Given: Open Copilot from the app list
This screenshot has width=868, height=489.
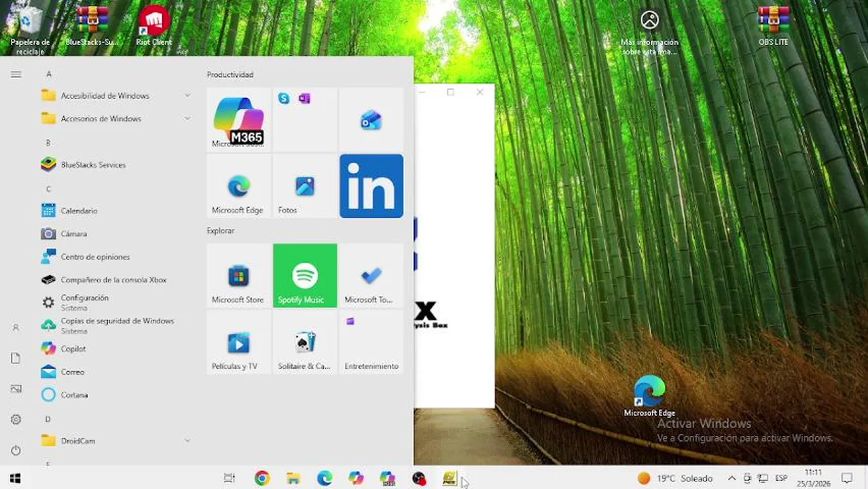Looking at the screenshot, I should coord(116,349).
